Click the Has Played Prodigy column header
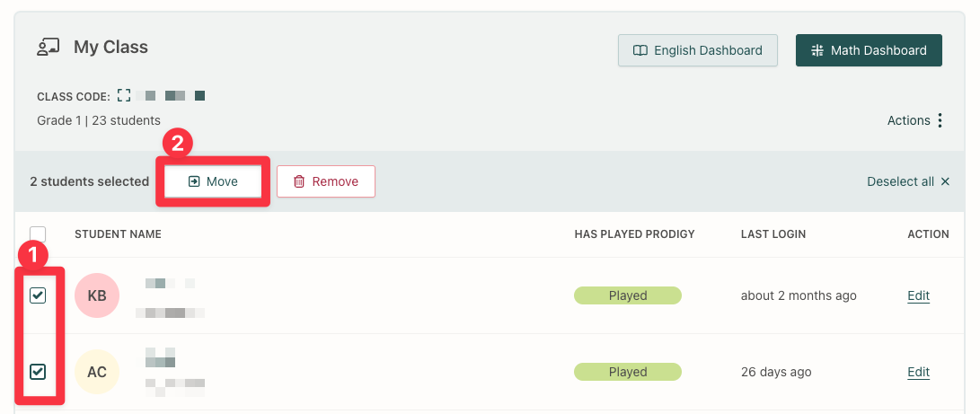This screenshot has height=414, width=980. click(634, 234)
